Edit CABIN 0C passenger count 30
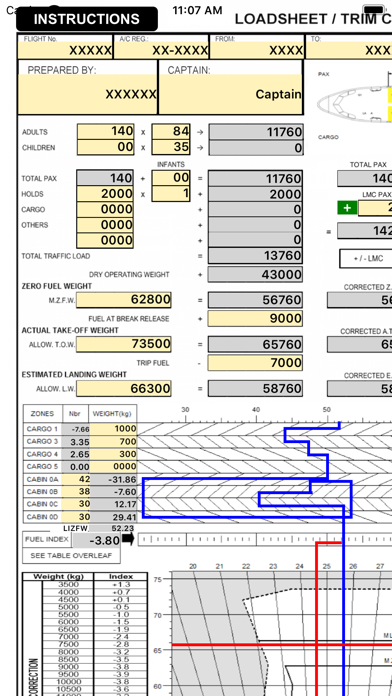The image size is (392, 696). pos(76,504)
